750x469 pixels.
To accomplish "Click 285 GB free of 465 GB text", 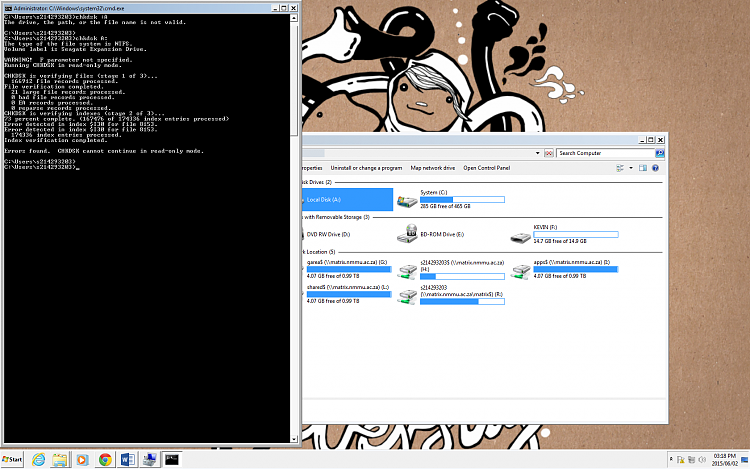I will click(445, 206).
